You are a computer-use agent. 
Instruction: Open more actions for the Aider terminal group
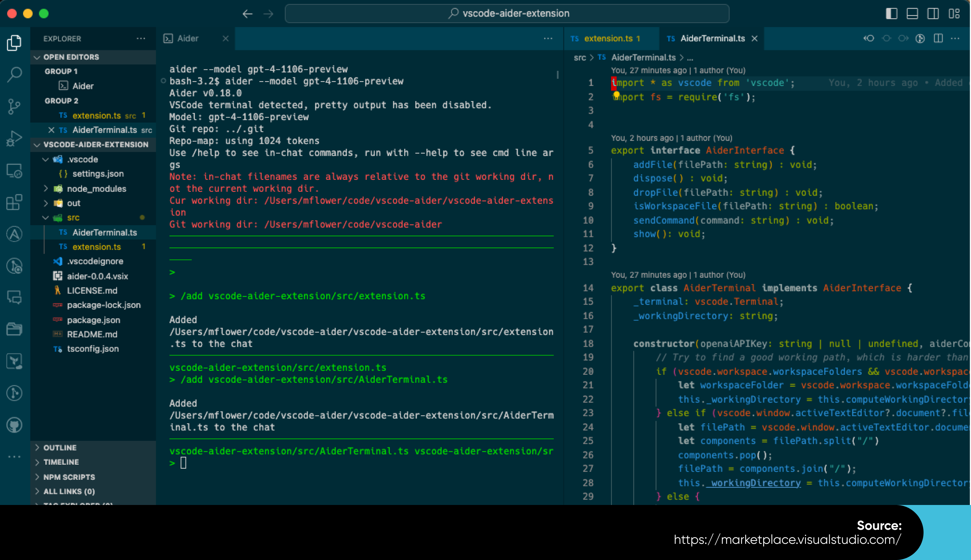pyautogui.click(x=548, y=38)
